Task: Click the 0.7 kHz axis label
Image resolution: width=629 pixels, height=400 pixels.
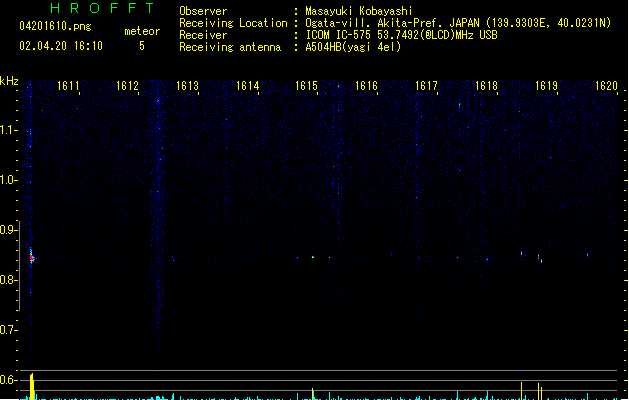Action: tap(8, 330)
